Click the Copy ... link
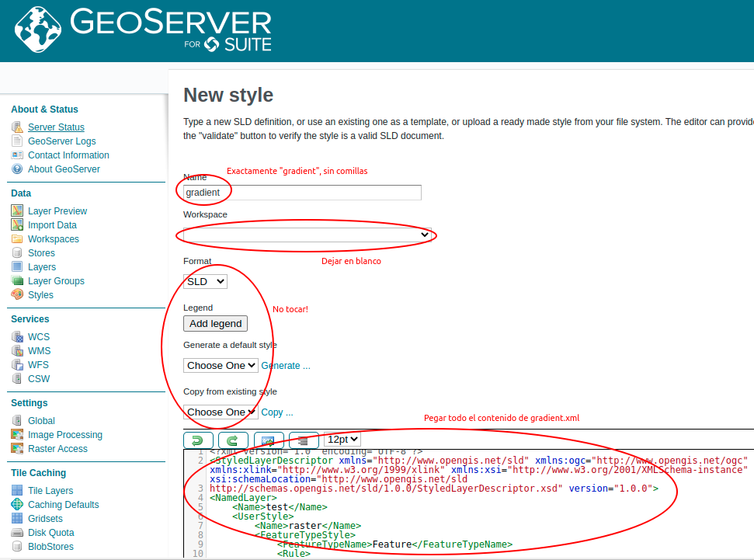This screenshot has height=560, width=754. pyautogui.click(x=277, y=412)
